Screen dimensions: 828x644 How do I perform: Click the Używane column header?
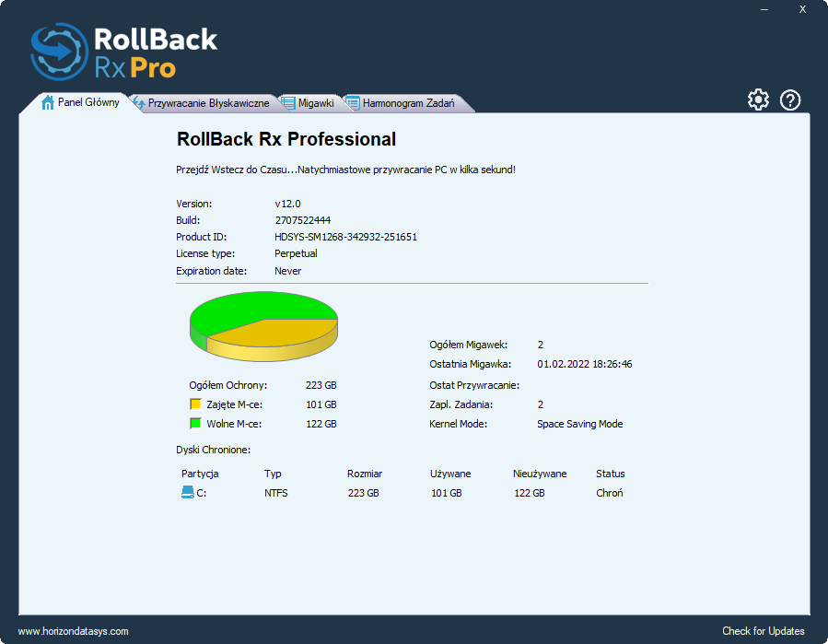pyautogui.click(x=449, y=474)
